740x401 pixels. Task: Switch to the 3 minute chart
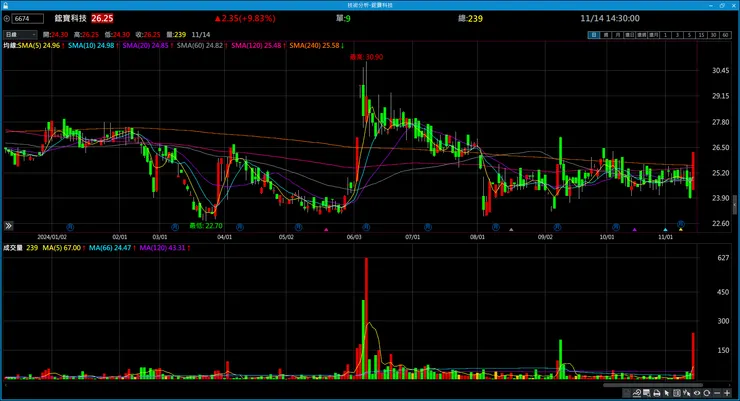[x=678, y=35]
